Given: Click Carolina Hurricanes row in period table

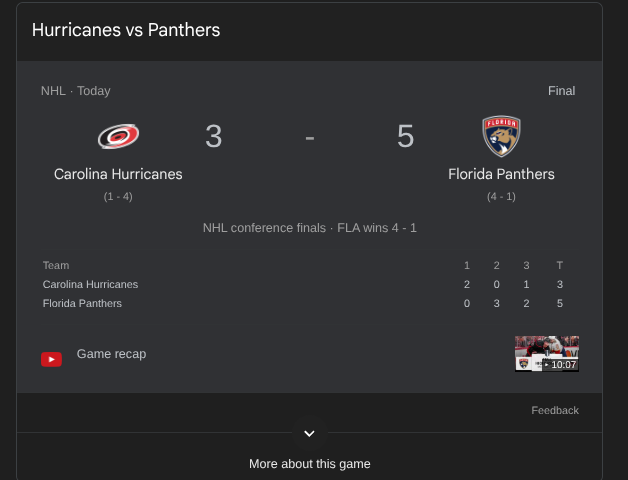Looking at the screenshot, I should click(x=303, y=284).
